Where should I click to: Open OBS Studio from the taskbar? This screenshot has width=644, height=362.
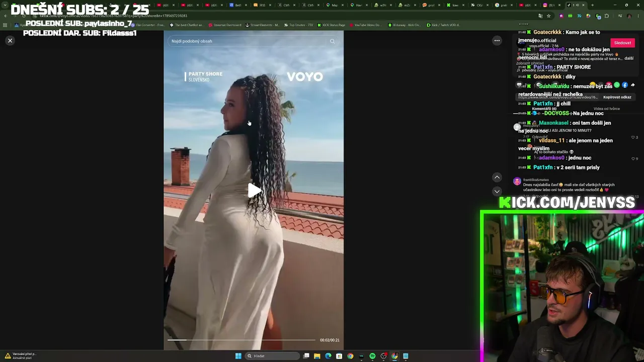tap(383, 356)
